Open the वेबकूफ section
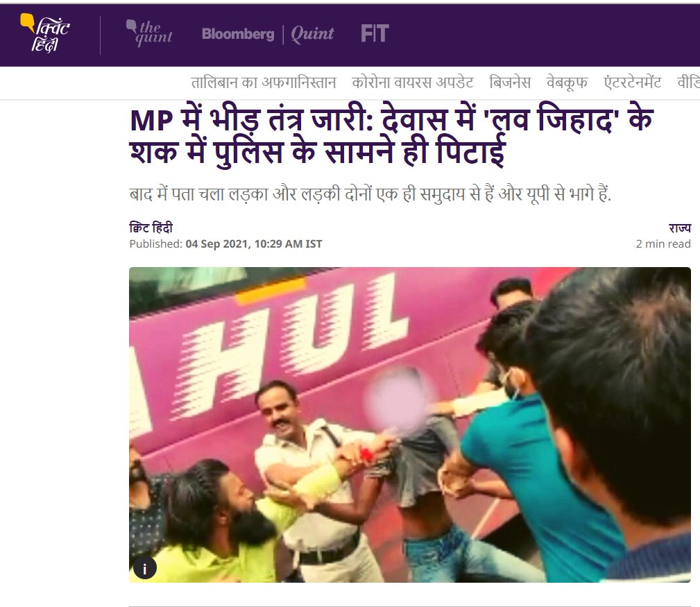The height and width of the screenshot is (607, 700). pyautogui.click(x=567, y=83)
